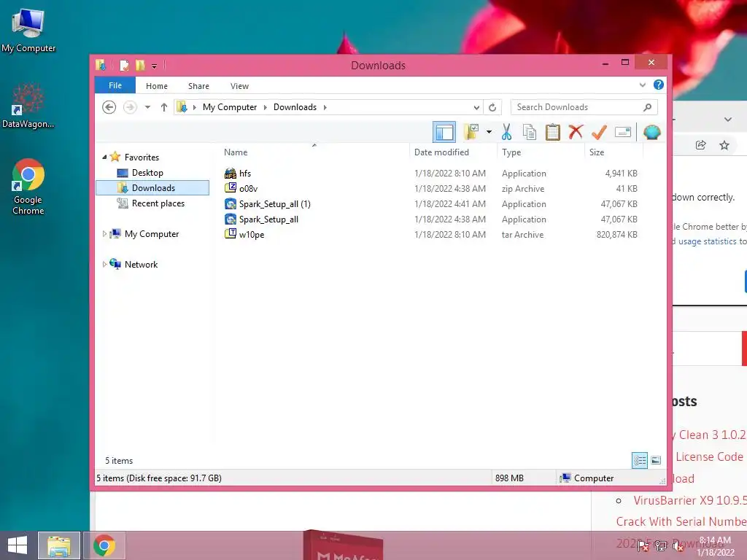Click the blue shell icon in toolbar
The image size is (747, 560).
(x=651, y=132)
